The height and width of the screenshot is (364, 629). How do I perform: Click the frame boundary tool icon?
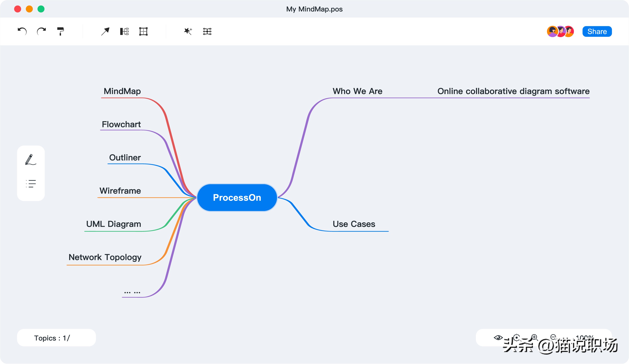tap(143, 31)
